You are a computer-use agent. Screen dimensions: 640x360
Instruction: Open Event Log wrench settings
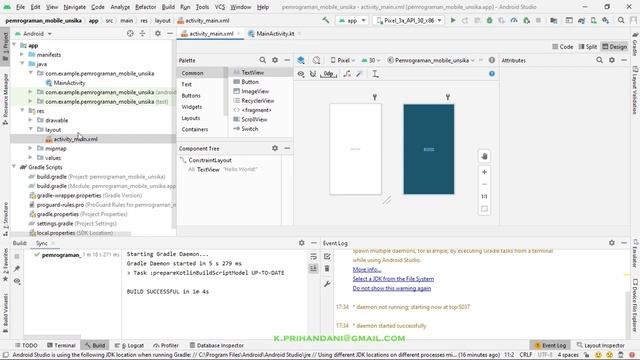point(327,284)
